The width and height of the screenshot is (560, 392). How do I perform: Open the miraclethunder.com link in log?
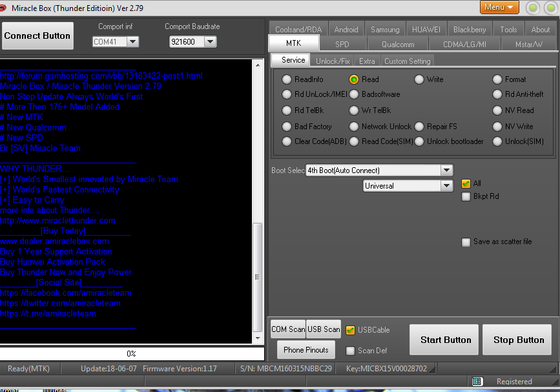(x=57, y=221)
